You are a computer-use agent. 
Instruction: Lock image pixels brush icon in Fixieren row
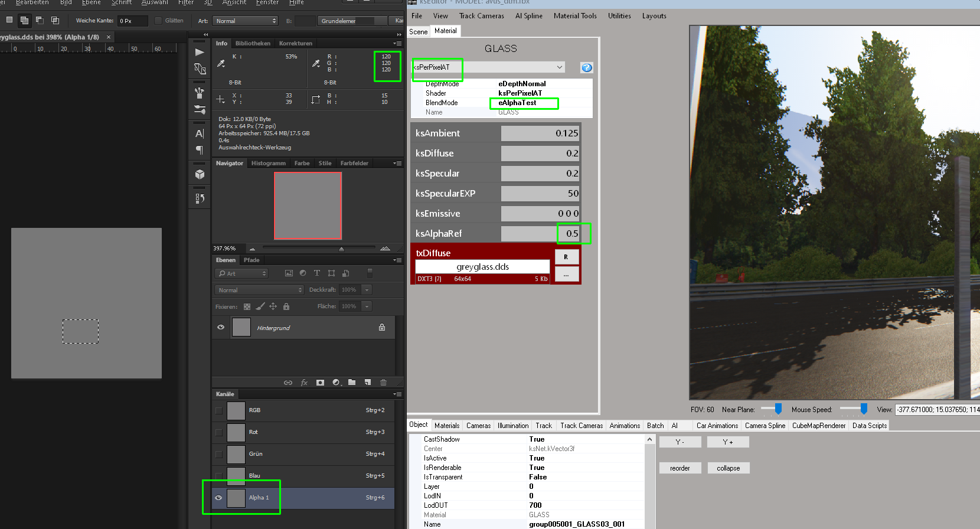(260, 306)
